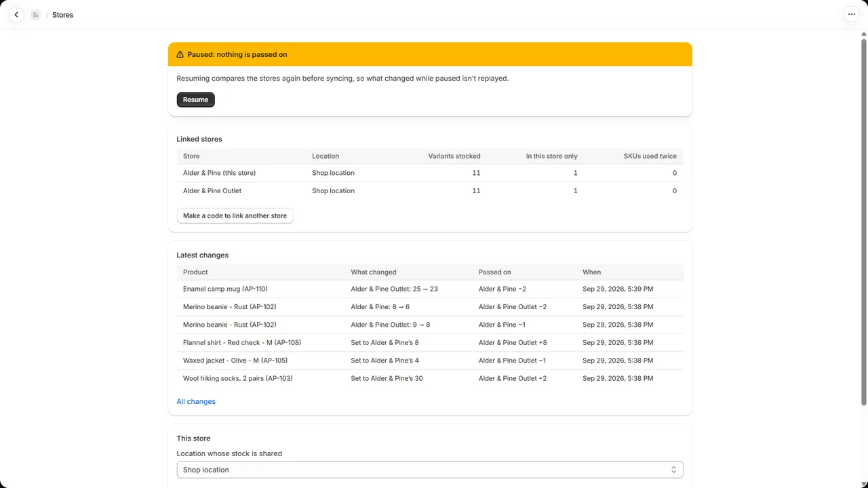This screenshot has width=868, height=488.
Task: Click the warning icon in the Paused banner
Action: [x=180, y=54]
